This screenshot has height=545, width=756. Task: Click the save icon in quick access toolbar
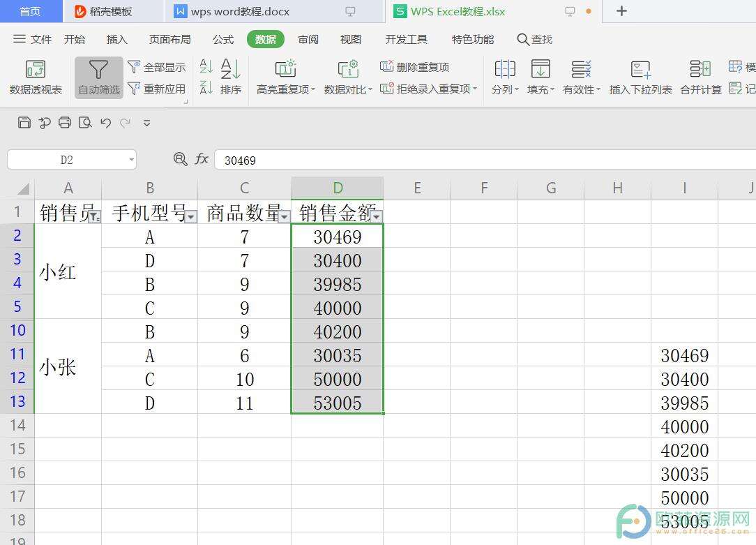click(24, 124)
